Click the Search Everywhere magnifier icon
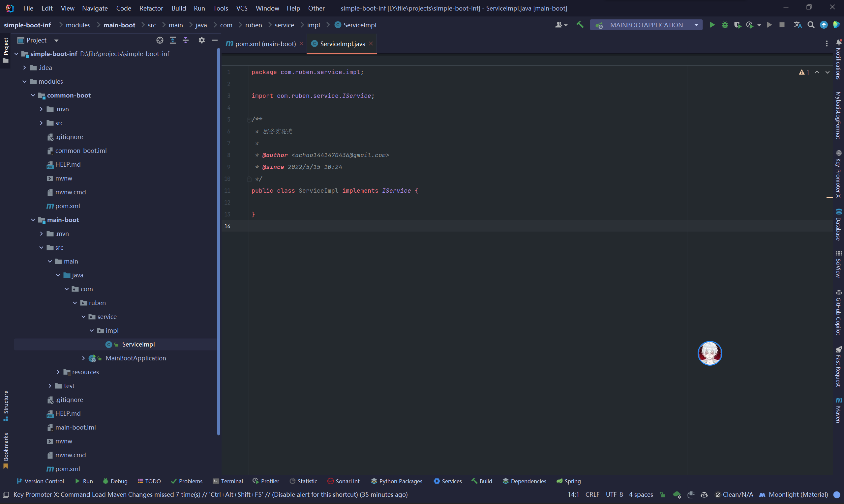 click(811, 25)
